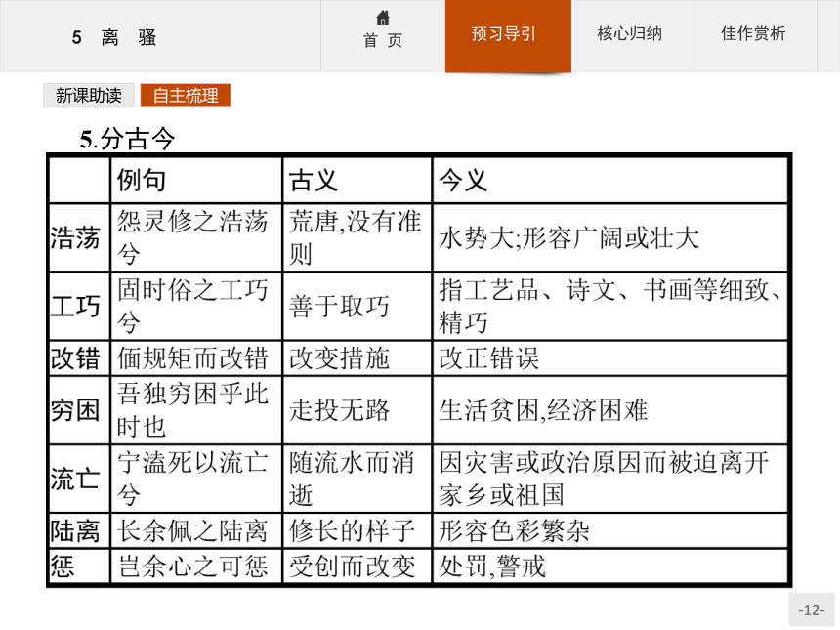Image resolution: width=840 pixels, height=630 pixels.
Task: Click ancient meaning 走投无路
Action: [339, 410]
